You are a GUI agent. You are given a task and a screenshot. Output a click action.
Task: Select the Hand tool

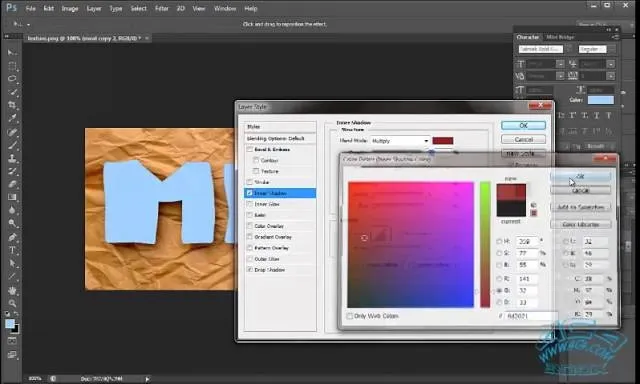point(12,290)
